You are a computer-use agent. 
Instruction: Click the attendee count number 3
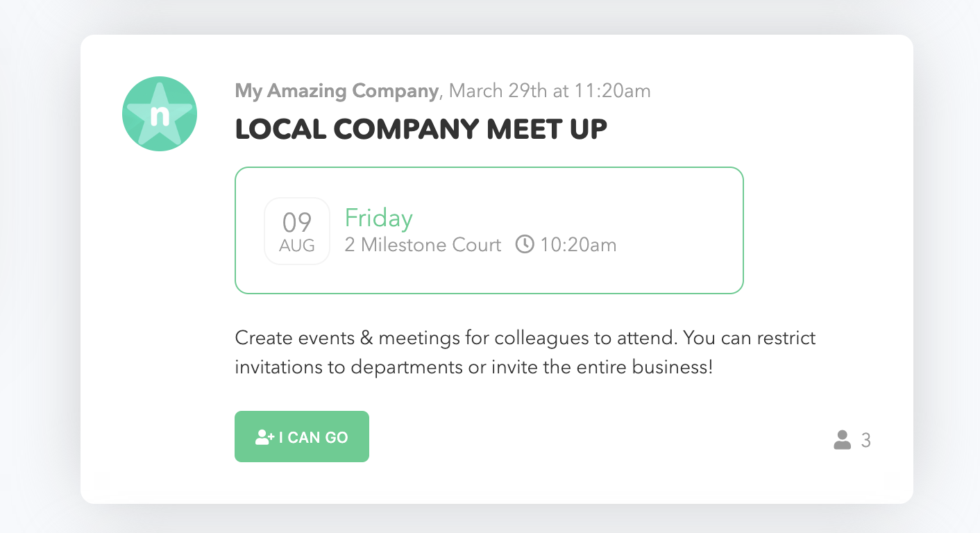(x=865, y=441)
